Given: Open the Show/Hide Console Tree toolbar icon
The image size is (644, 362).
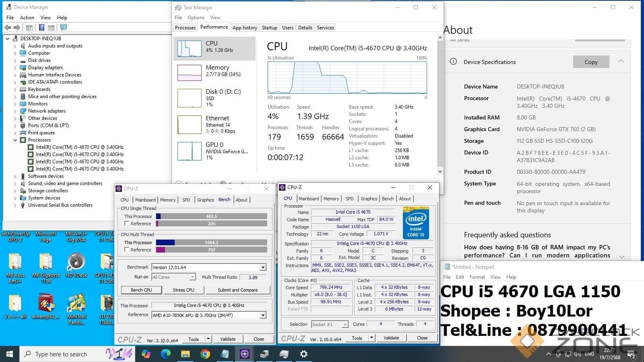Looking at the screenshot, I should [x=29, y=28].
